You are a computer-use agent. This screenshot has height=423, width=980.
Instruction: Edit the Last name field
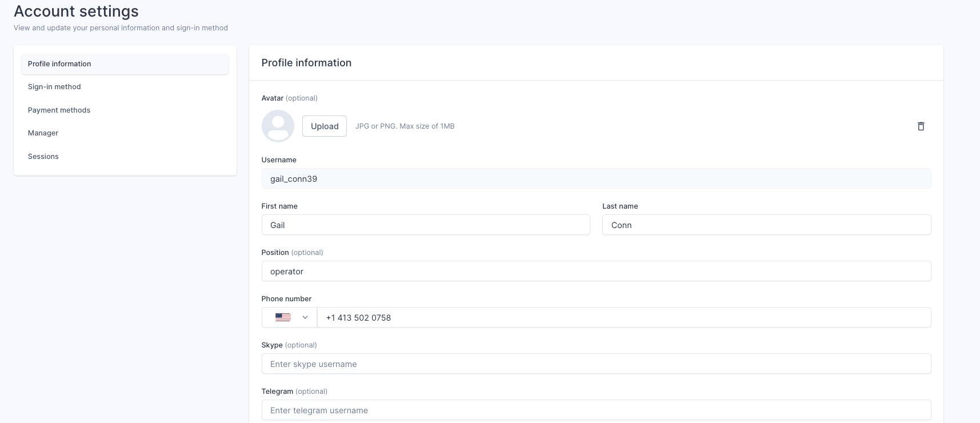click(767, 225)
